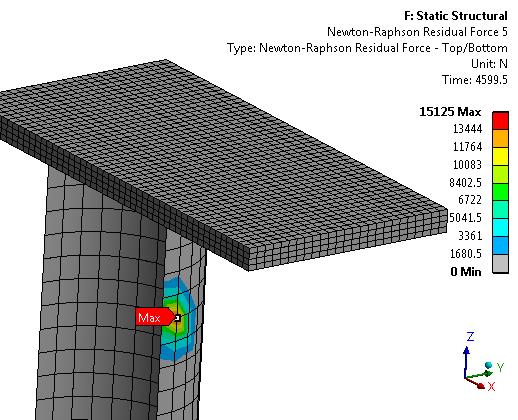Click the red X axis arrow
Image resolution: width=518 pixels, height=420 pixels.
point(476,383)
